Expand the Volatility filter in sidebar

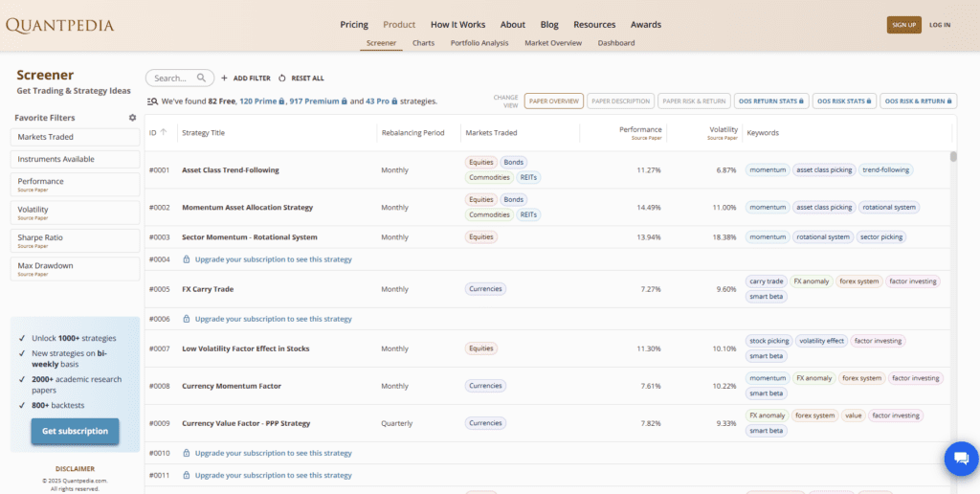click(x=75, y=212)
